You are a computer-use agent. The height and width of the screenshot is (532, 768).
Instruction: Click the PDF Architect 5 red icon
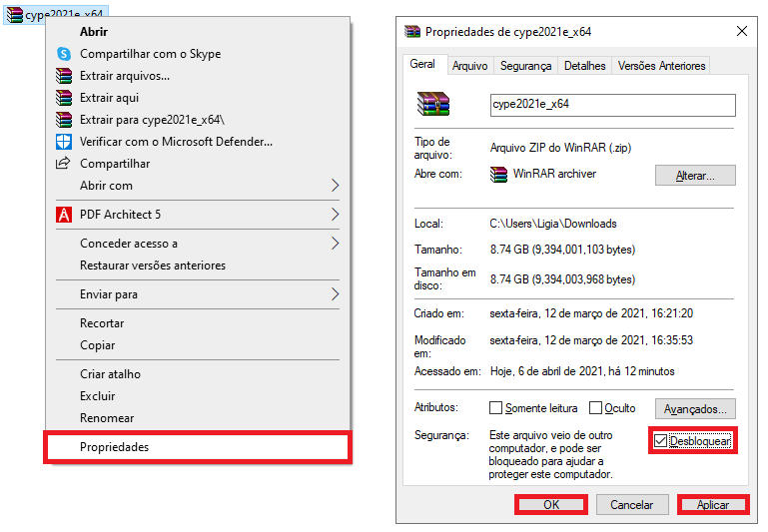pyautogui.click(x=64, y=215)
